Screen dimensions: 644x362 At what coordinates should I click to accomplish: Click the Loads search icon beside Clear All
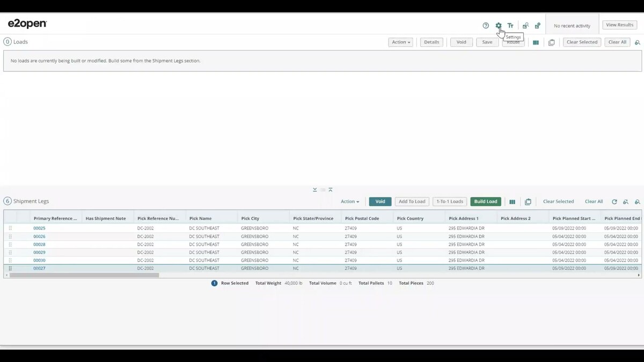[638, 42]
